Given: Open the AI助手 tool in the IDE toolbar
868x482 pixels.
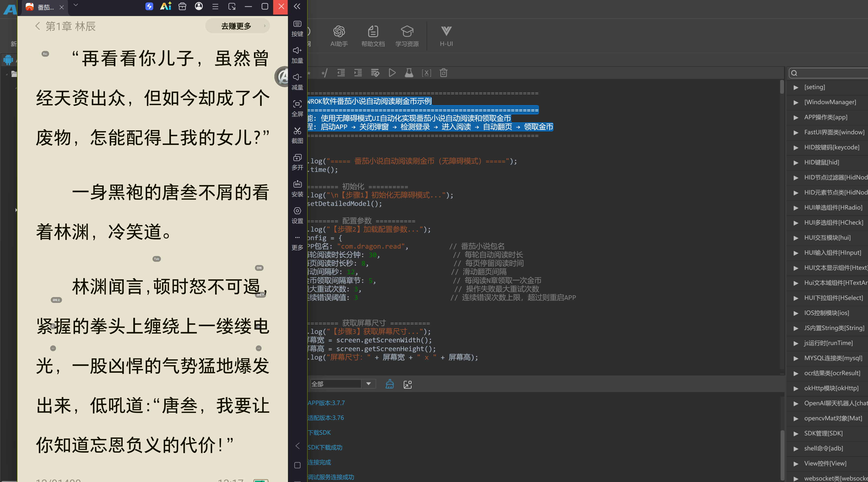Looking at the screenshot, I should 339,36.
